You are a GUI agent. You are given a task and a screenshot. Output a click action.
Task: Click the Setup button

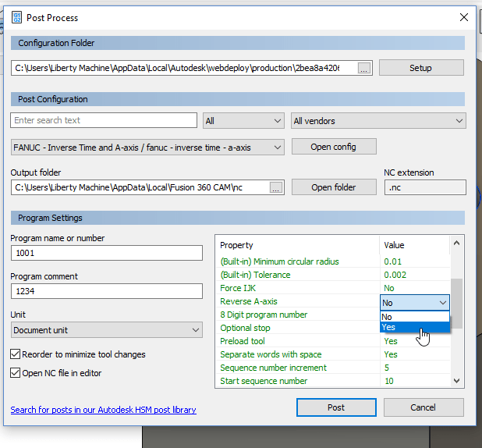pos(421,68)
